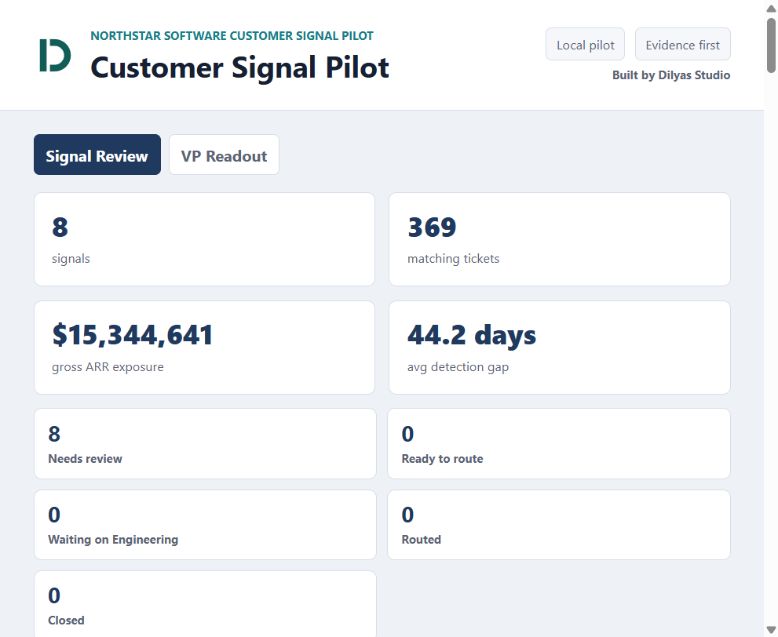Switch to the Signal Review tab

click(x=97, y=155)
